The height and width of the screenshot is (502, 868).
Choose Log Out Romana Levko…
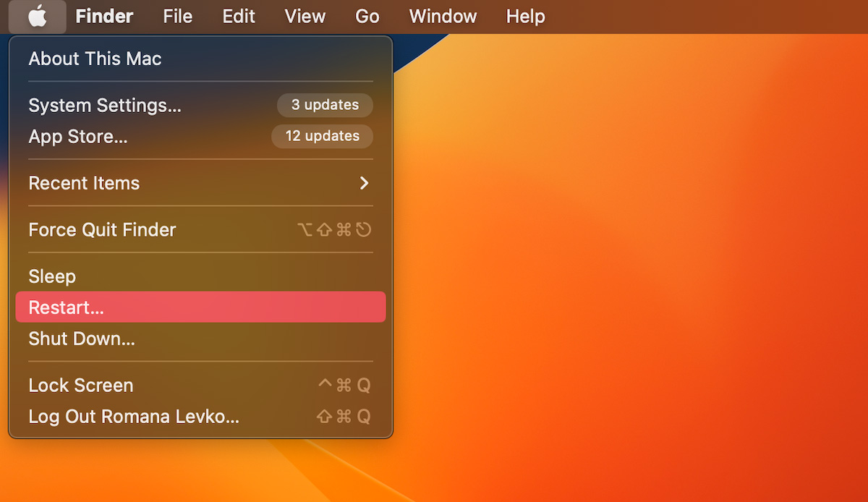click(200, 417)
